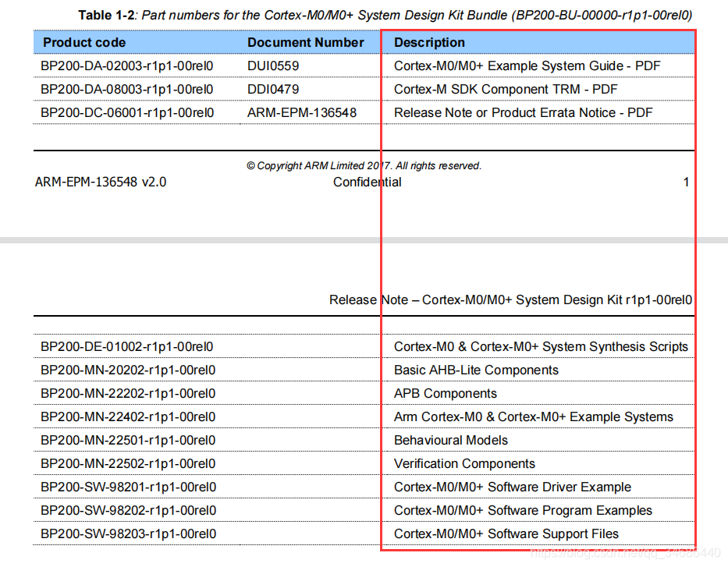This screenshot has height=567, width=728.
Task: Click page number 1 in footer
Action: point(686,182)
